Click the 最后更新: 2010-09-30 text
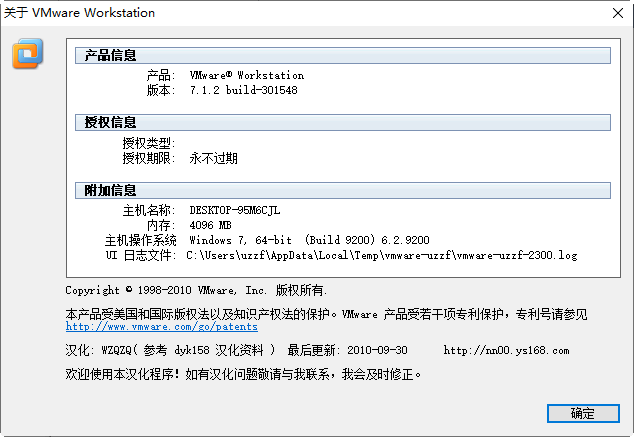Viewport: 634px width, 437px height. click(347, 350)
